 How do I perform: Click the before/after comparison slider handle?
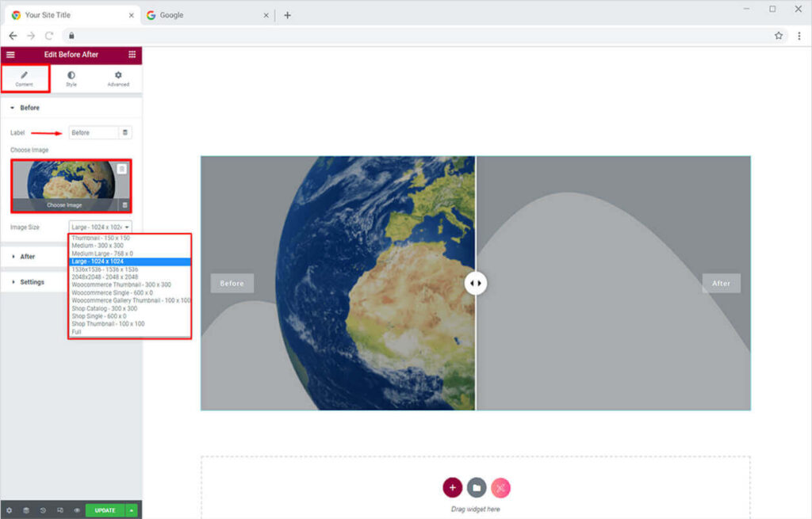click(476, 284)
